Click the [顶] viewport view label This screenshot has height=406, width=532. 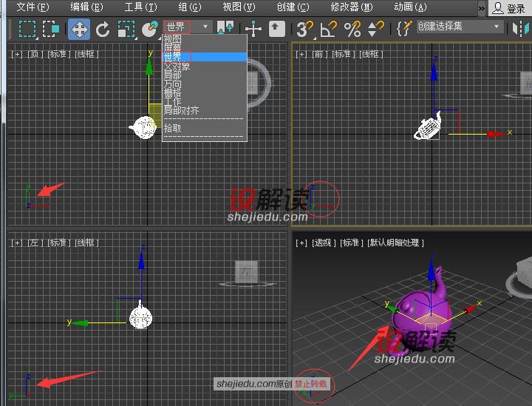[35, 54]
